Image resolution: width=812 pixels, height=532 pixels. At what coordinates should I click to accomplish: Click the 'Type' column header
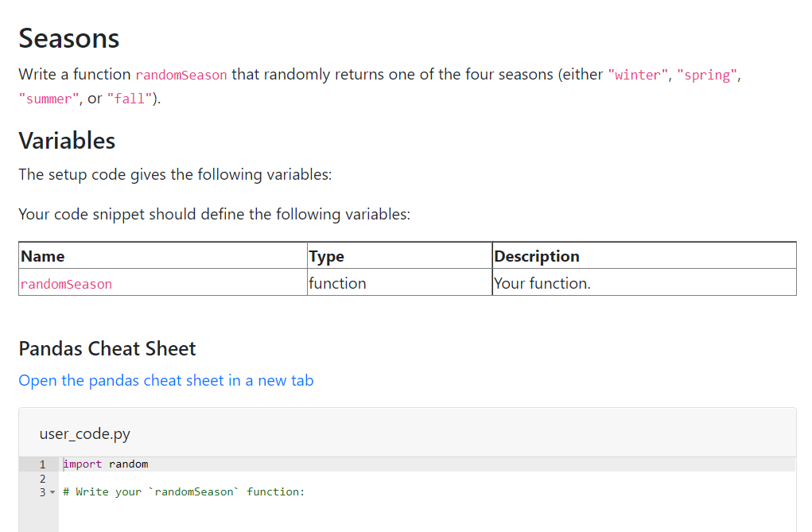(x=399, y=256)
